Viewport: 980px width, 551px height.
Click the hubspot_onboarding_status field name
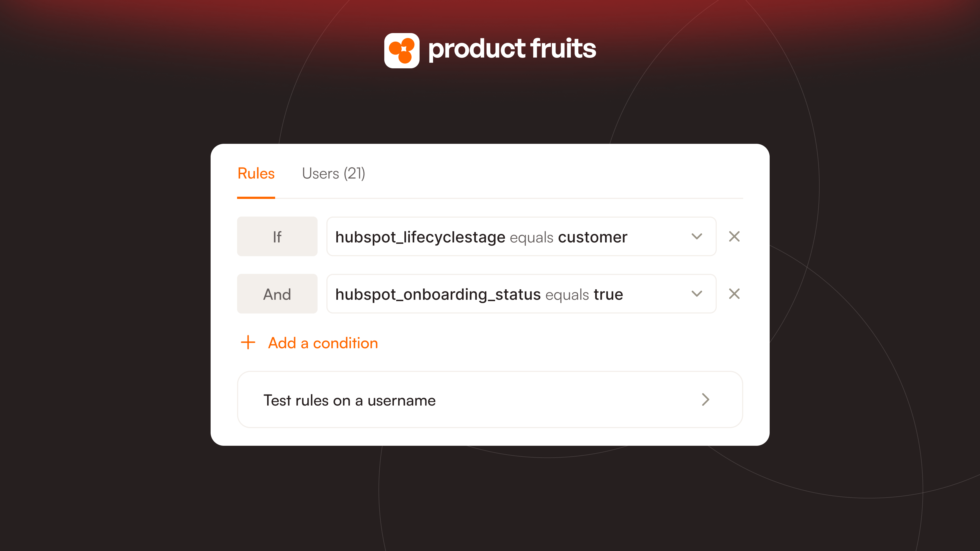tap(438, 294)
